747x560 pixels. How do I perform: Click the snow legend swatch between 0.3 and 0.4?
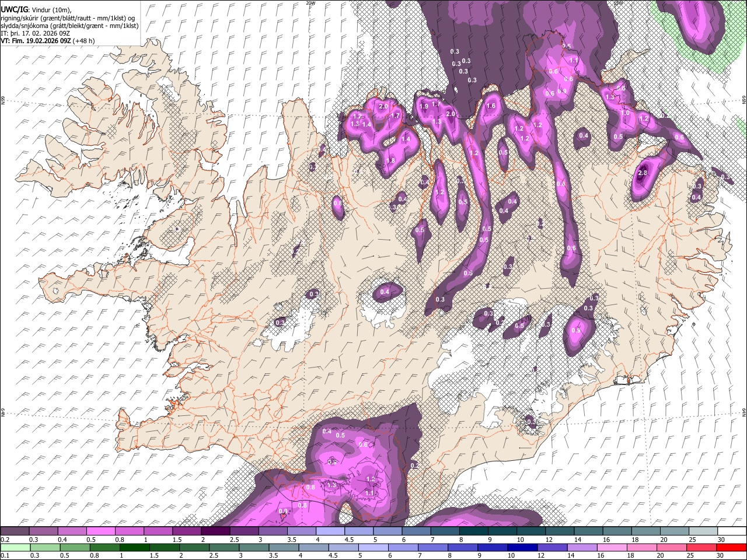[44, 531]
